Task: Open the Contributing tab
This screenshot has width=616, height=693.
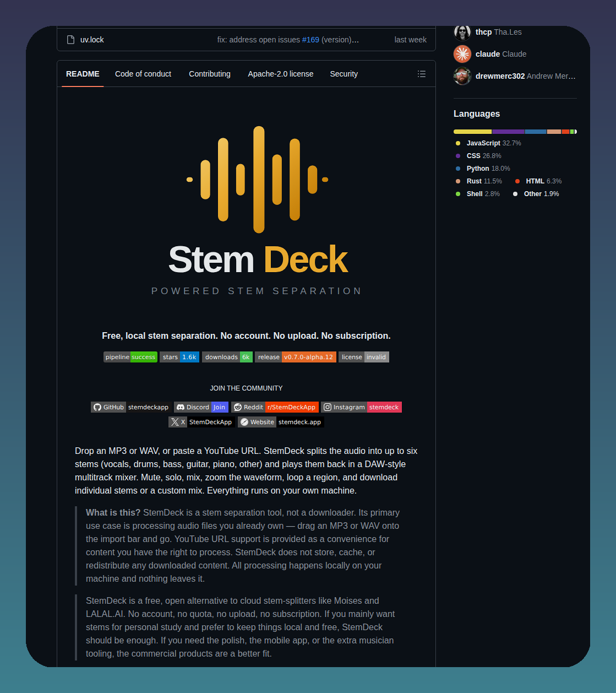Action: pos(210,74)
